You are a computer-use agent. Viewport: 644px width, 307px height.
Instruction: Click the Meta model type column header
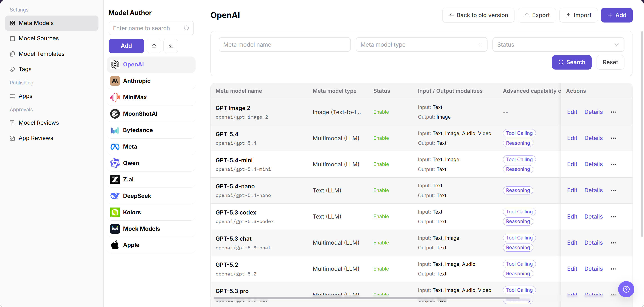point(334,91)
